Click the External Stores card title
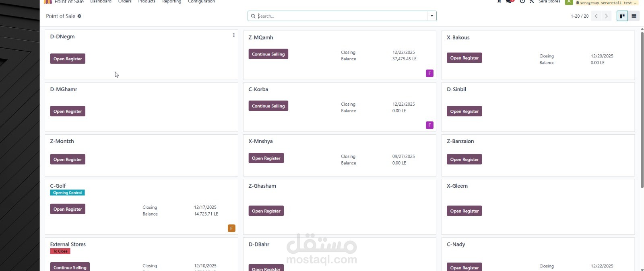 click(68, 244)
